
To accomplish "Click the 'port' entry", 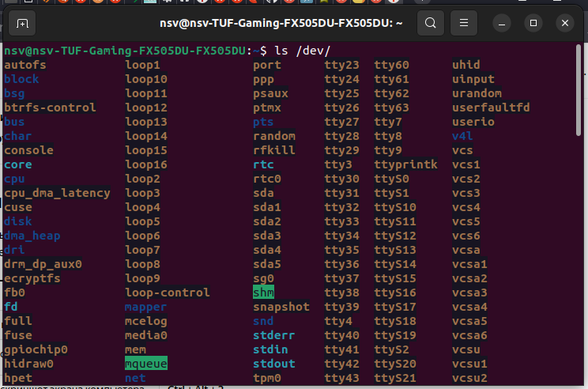I will point(267,65).
